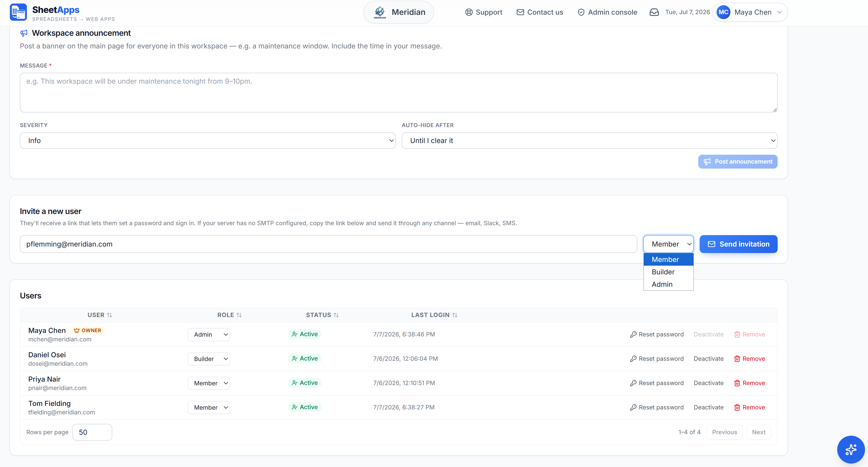Open the AI assistant sparkle button
Image resolution: width=868 pixels, height=467 pixels.
point(851,449)
